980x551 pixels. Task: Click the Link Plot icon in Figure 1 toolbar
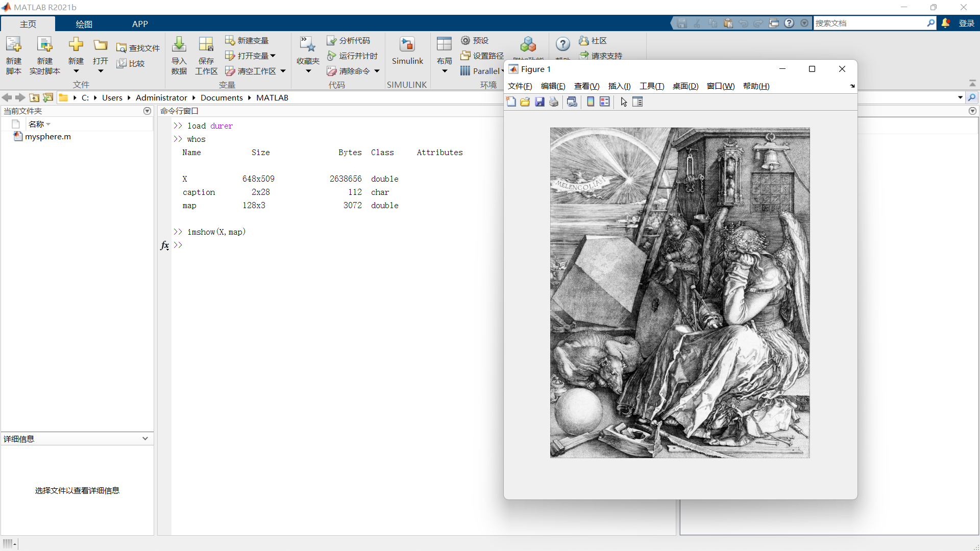[x=572, y=102]
